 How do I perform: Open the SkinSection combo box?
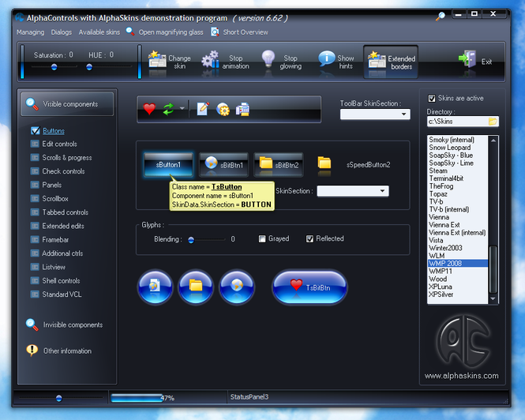[x=353, y=191]
